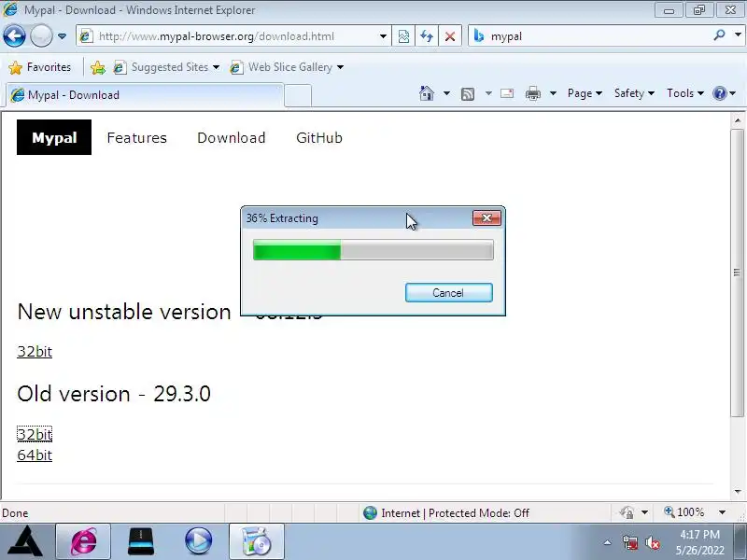This screenshot has height=560, width=747.
Task: Add page to Favorites bar star icon
Action: tap(98, 67)
